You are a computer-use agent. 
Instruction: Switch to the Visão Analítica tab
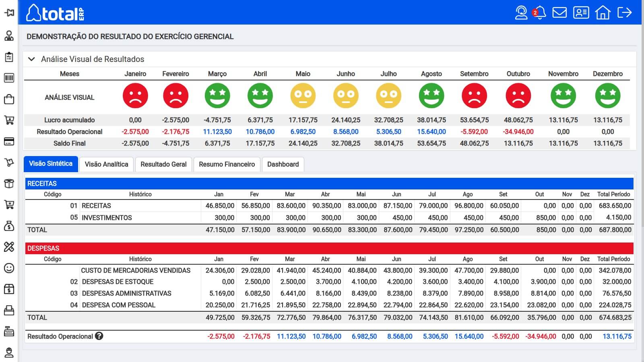tap(106, 164)
